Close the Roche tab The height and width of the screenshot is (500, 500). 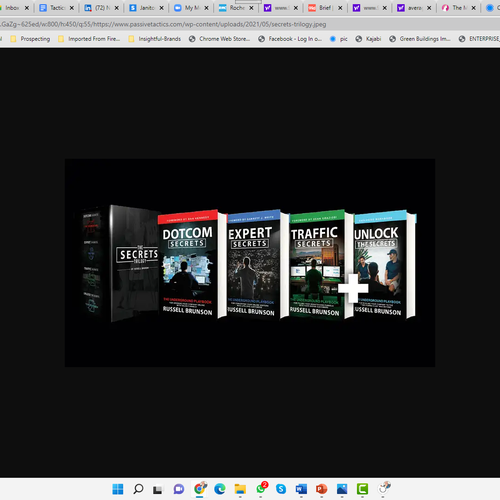point(251,8)
